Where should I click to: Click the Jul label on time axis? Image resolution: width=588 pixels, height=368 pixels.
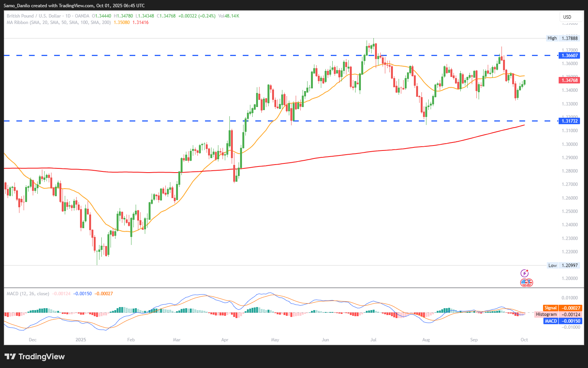tap(373, 340)
